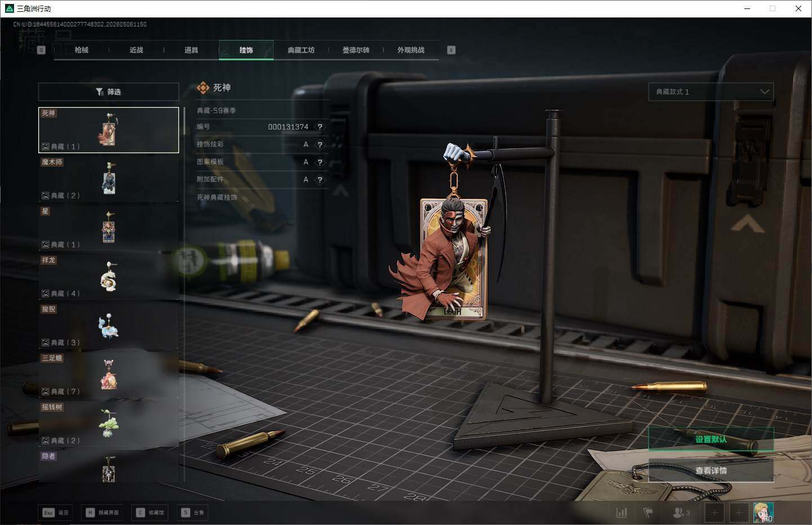Viewport: 812px width, 525px height.
Task: Click the 典藏-S9赛季 label
Action: (216, 110)
